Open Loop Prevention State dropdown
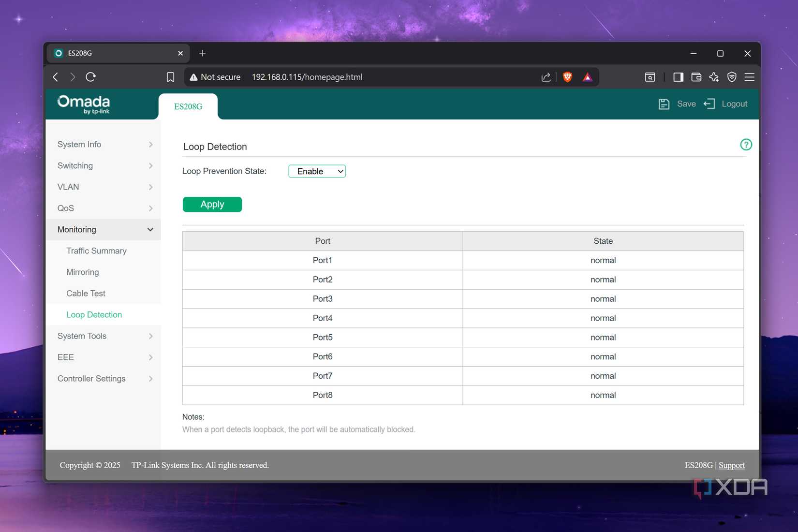798x532 pixels. pos(317,171)
